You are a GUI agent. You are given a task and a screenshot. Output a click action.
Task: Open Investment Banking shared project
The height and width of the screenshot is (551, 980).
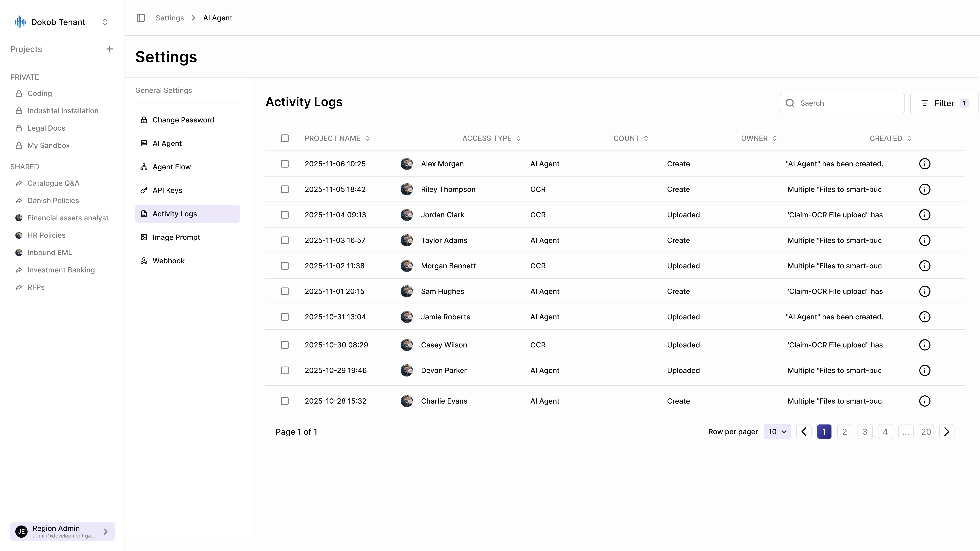pyautogui.click(x=55, y=270)
